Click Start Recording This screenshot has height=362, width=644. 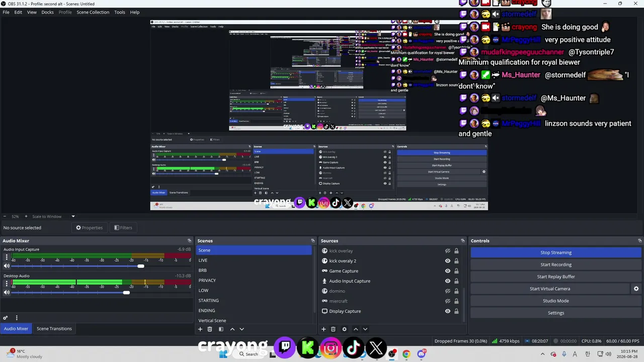tap(556, 264)
